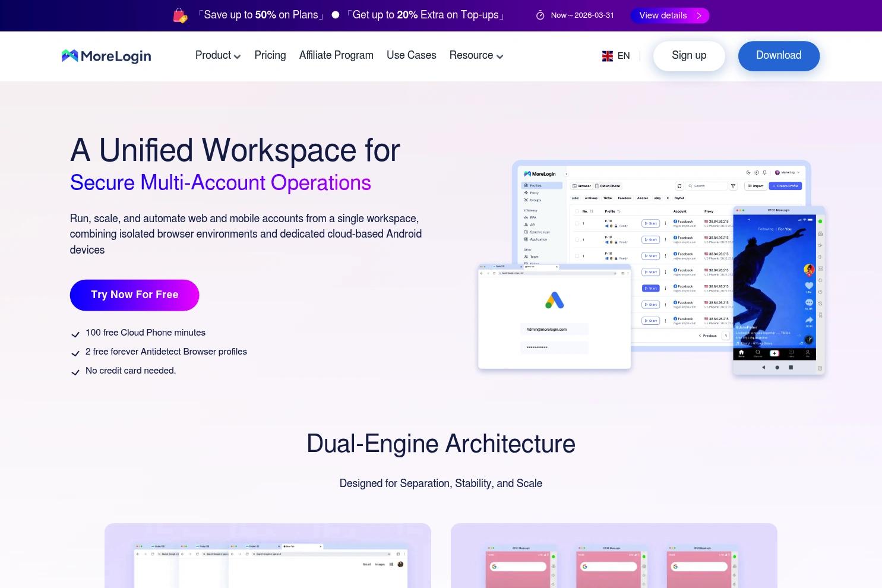This screenshot has height=588, width=882.
Task: Click RPA in the mockup sidebar
Action: pos(530,217)
